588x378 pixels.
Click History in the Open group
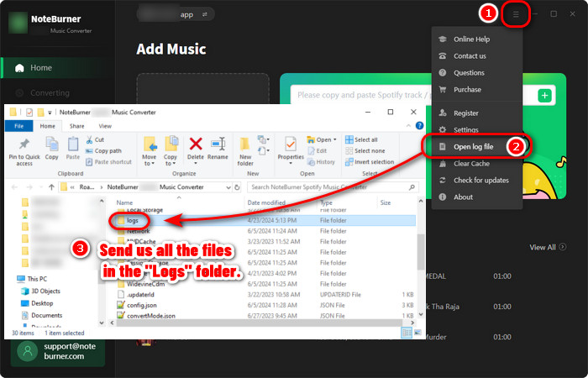321,162
